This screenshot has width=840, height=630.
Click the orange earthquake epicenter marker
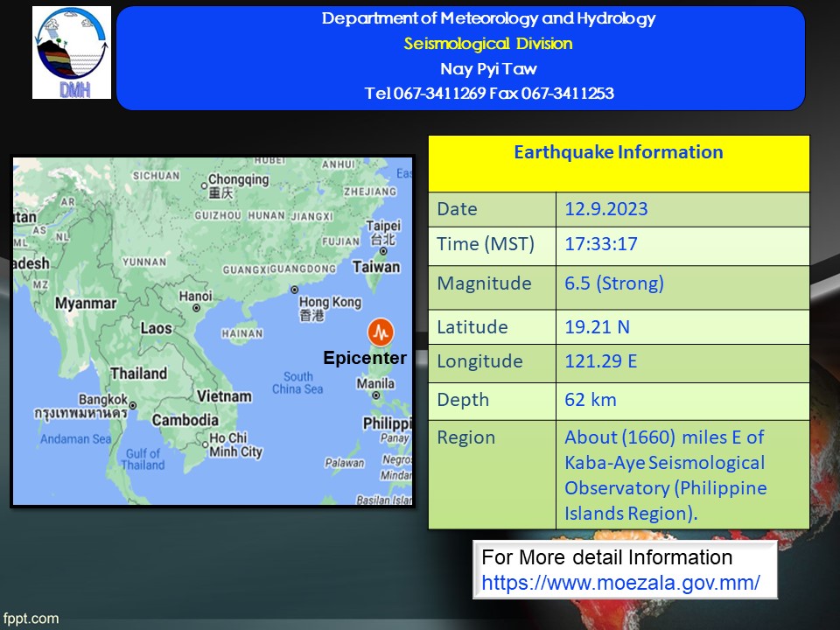[x=381, y=332]
